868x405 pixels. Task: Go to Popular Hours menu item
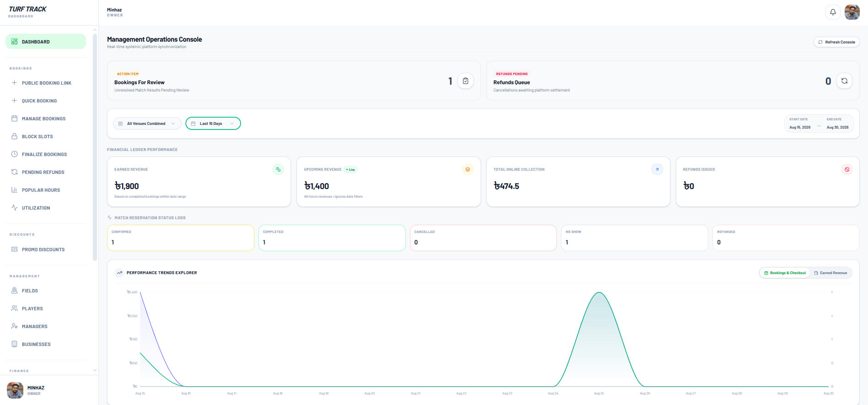point(46,190)
